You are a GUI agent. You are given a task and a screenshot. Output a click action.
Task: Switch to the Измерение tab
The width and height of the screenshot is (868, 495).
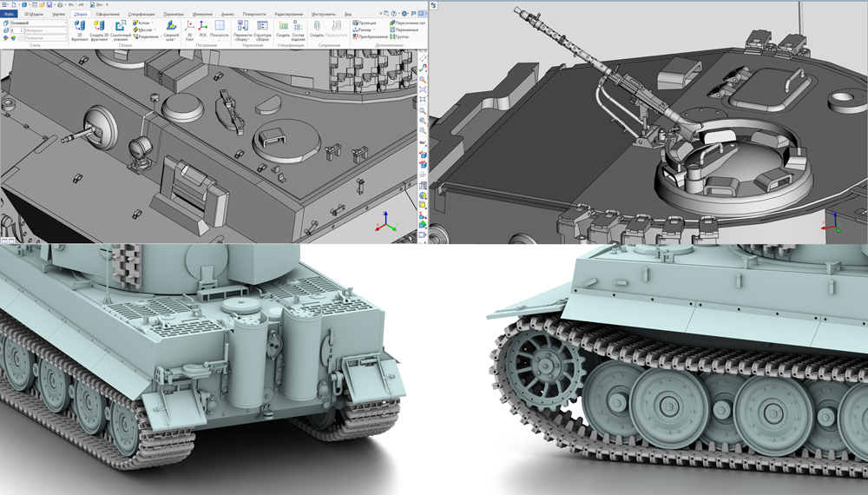[202, 14]
